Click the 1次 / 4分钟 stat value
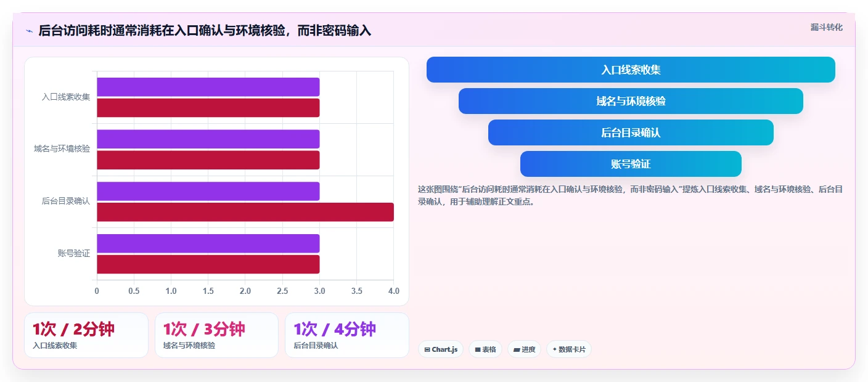Viewport: 868px width, 382px height. click(x=335, y=329)
